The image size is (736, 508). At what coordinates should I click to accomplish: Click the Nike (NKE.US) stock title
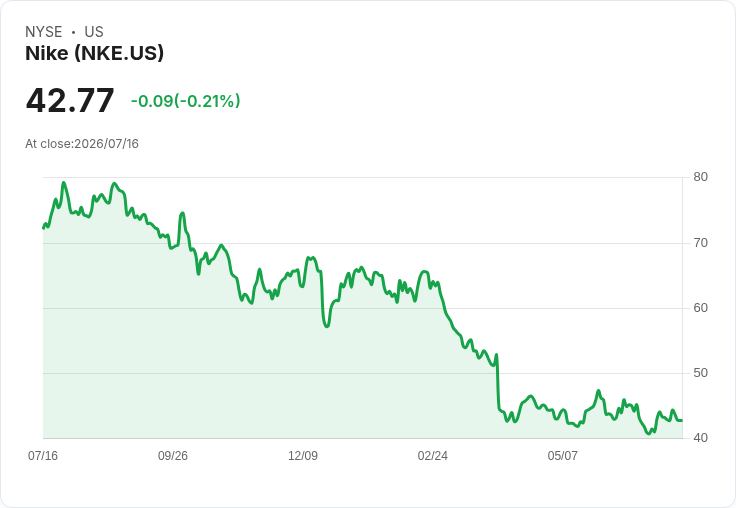94,53
